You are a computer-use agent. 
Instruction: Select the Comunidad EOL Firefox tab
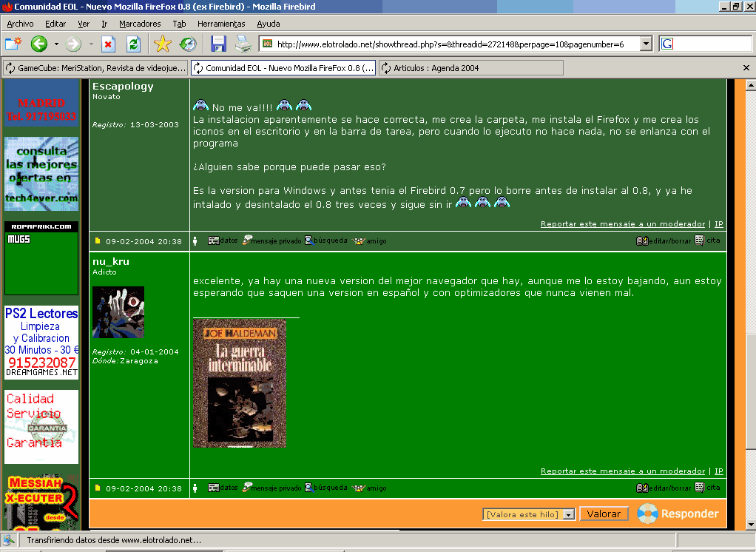pos(283,68)
